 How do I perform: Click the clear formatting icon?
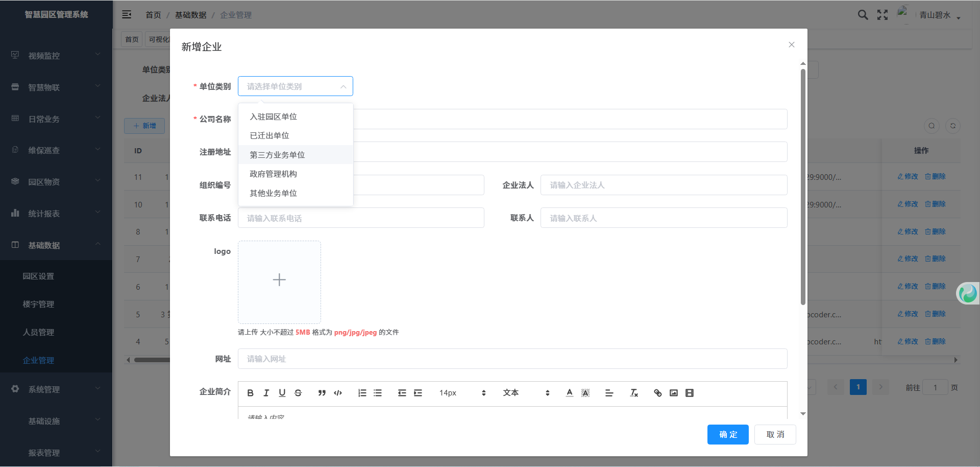tap(634, 393)
